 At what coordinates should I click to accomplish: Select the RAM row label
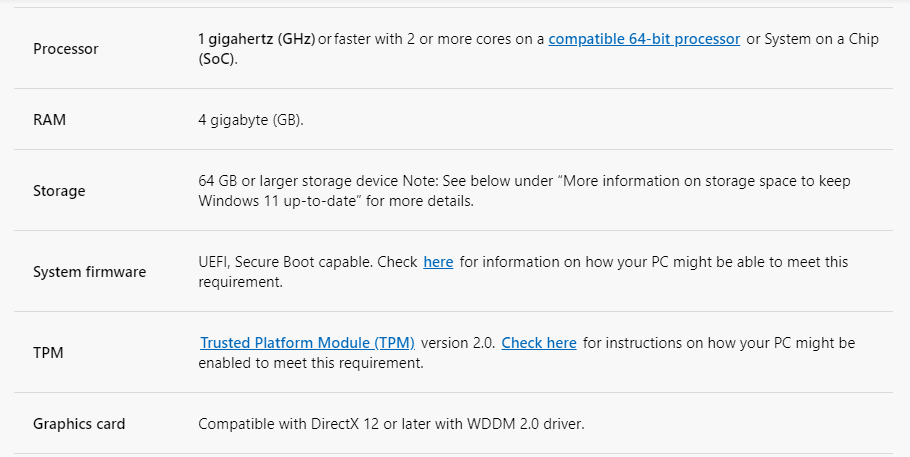tap(49, 120)
